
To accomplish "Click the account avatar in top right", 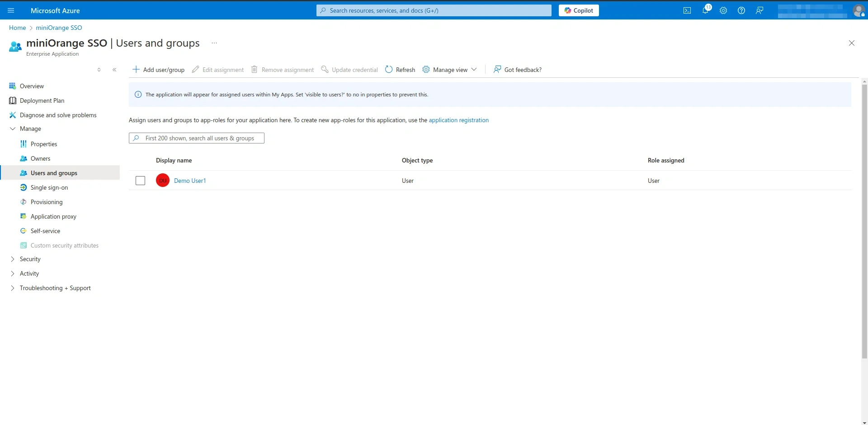I will 859,10.
